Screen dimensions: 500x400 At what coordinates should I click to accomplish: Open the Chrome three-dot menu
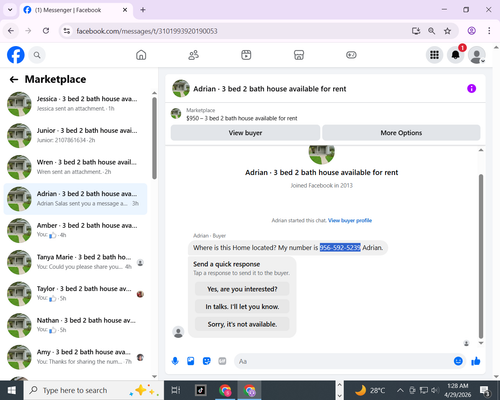(x=489, y=31)
